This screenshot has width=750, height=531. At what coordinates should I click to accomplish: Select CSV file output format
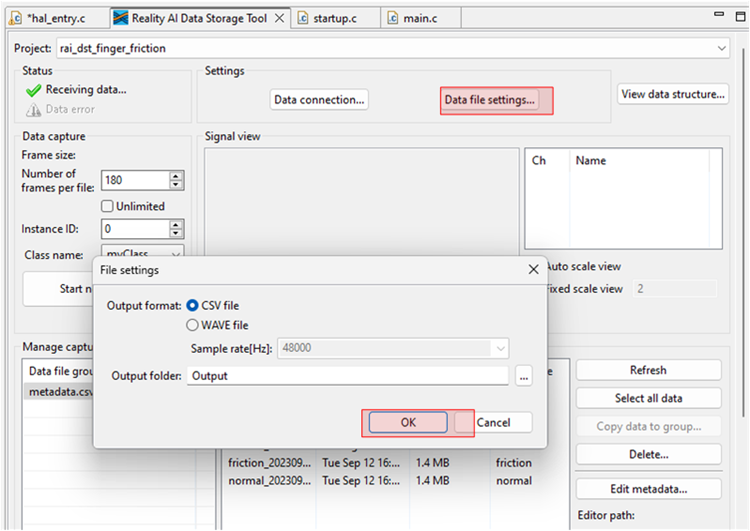tap(194, 306)
